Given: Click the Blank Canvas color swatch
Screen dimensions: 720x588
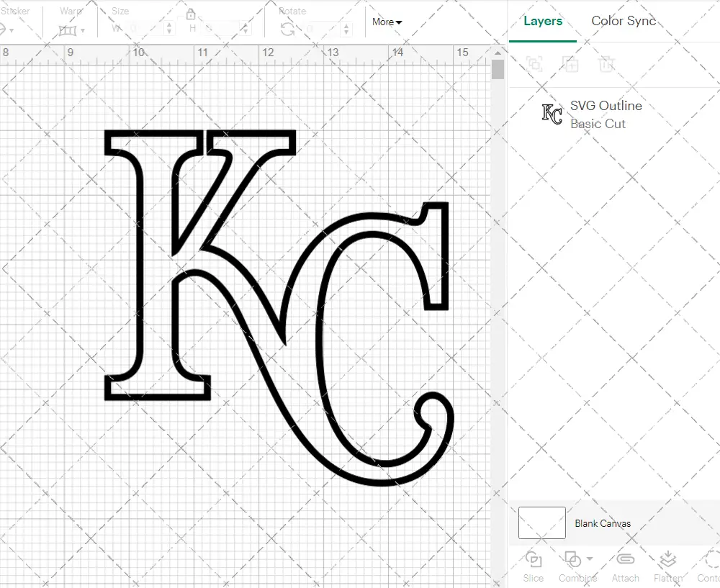Looking at the screenshot, I should click(541, 523).
